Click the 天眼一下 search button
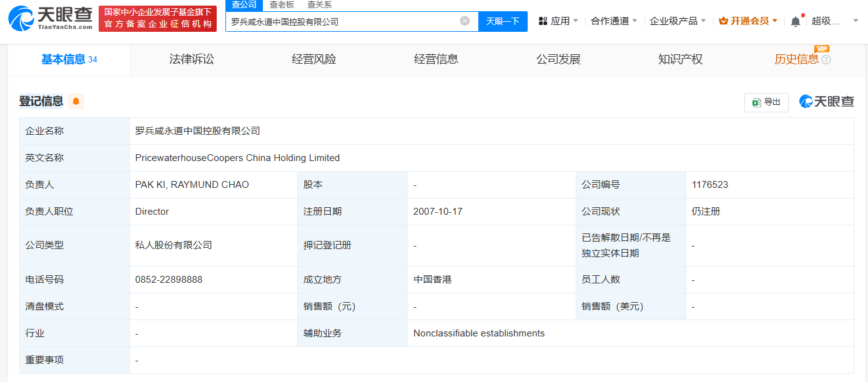Image resolution: width=868 pixels, height=382 pixels. click(503, 21)
